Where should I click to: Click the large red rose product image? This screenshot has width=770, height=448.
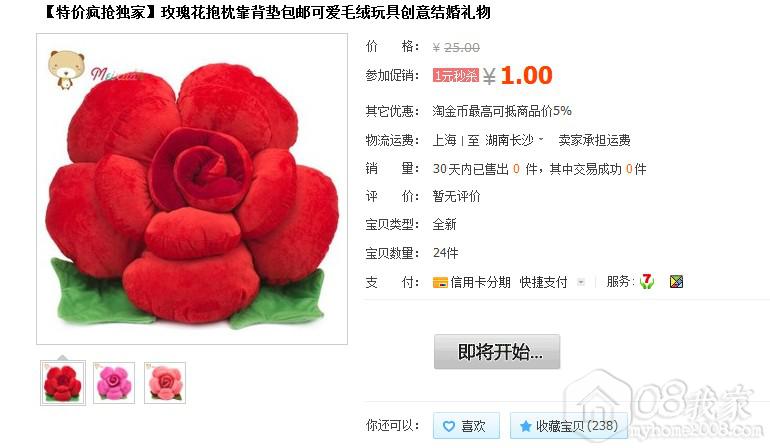[x=192, y=189]
